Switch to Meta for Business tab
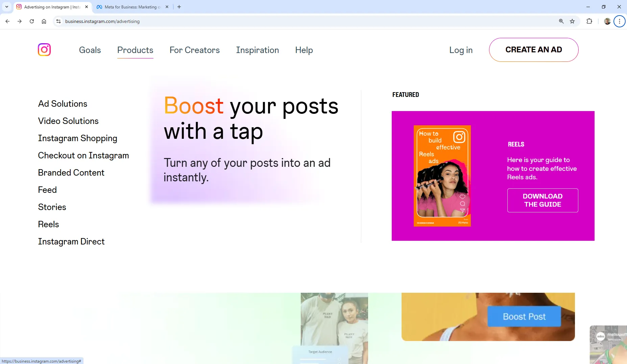Image resolution: width=627 pixels, height=364 pixels. click(x=132, y=7)
